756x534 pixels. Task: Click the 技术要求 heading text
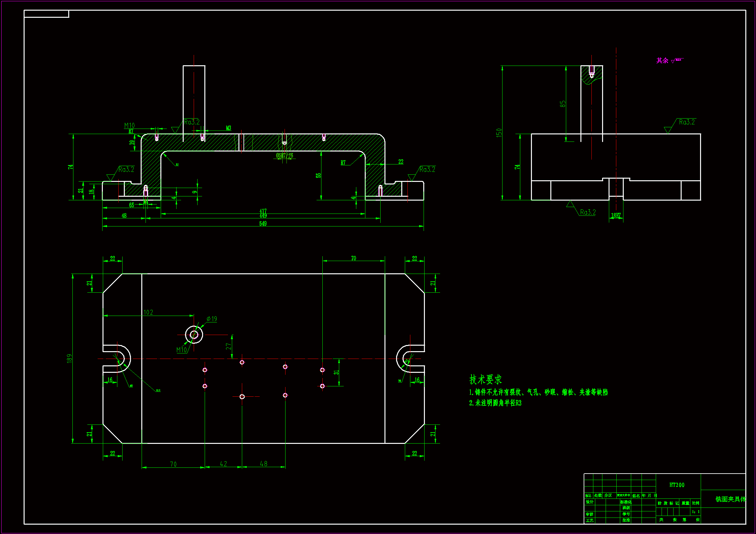(x=485, y=379)
